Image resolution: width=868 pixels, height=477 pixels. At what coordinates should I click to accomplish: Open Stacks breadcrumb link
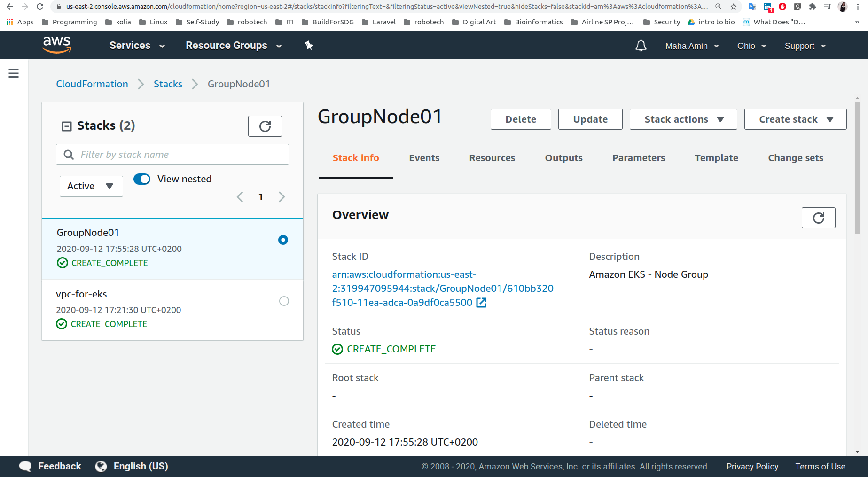[x=168, y=84]
